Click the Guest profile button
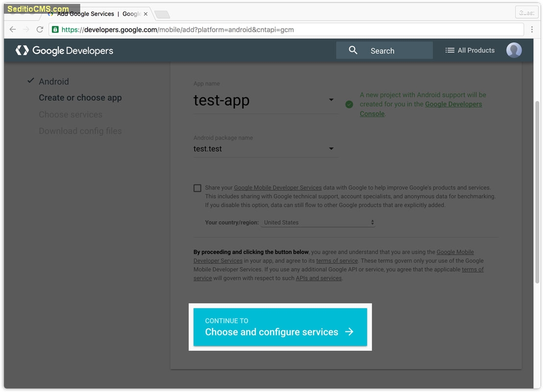The width and height of the screenshot is (543, 392). click(526, 12)
